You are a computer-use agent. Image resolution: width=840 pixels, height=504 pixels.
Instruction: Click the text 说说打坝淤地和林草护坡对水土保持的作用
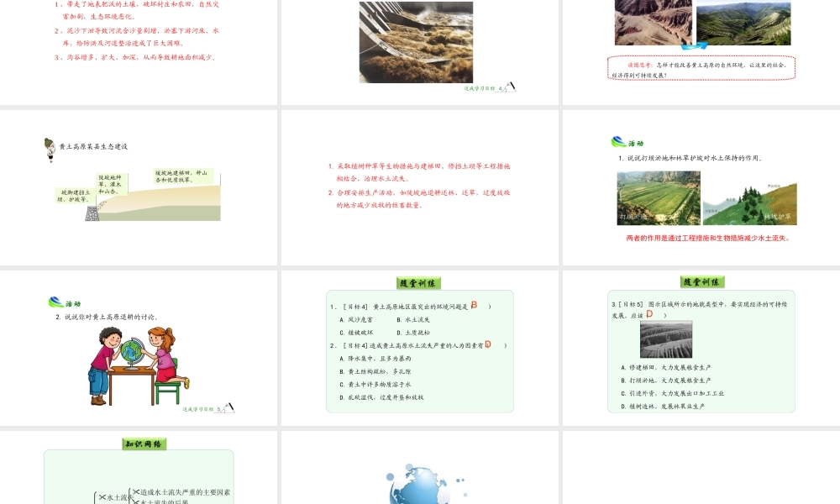(x=690, y=158)
